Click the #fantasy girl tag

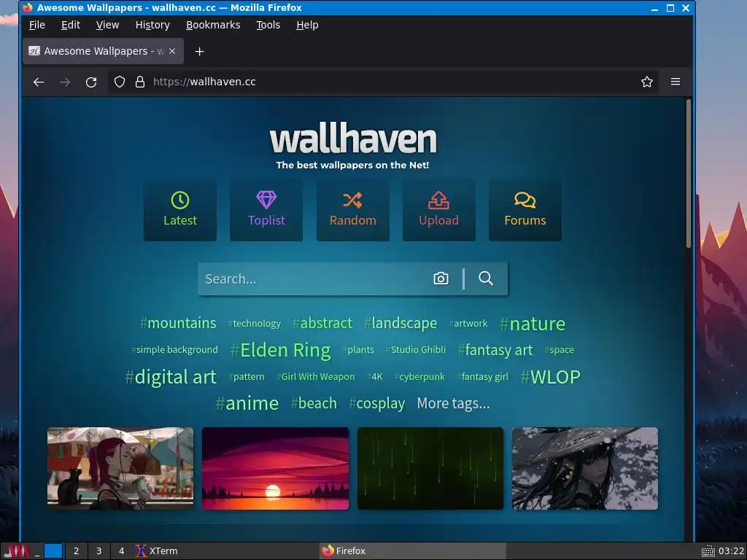(483, 377)
